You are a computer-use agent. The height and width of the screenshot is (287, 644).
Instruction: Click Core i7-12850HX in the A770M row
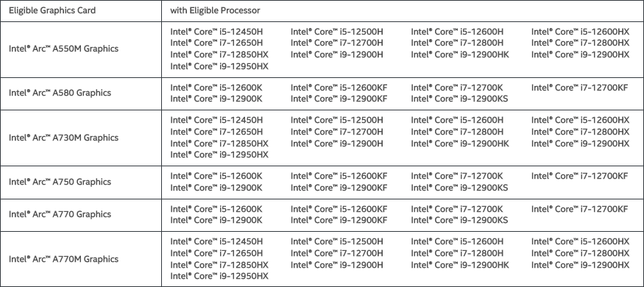[219, 265]
